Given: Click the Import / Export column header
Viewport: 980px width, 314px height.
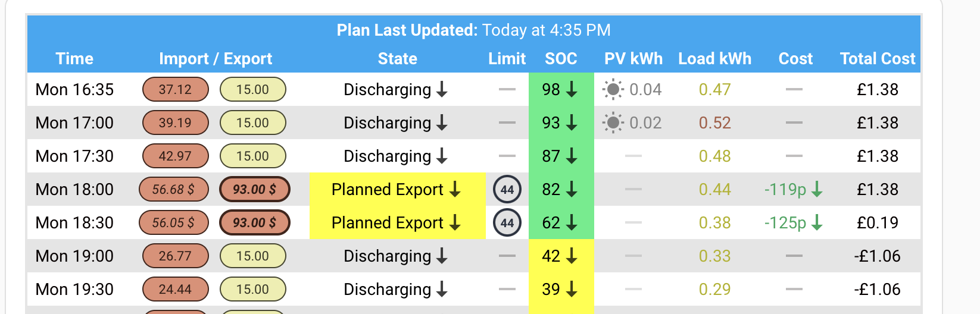Looking at the screenshot, I should 216,59.
